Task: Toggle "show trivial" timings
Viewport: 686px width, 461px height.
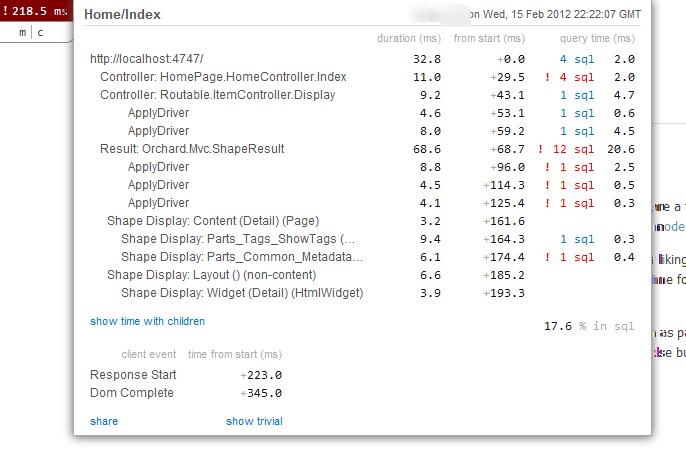Action: click(254, 421)
